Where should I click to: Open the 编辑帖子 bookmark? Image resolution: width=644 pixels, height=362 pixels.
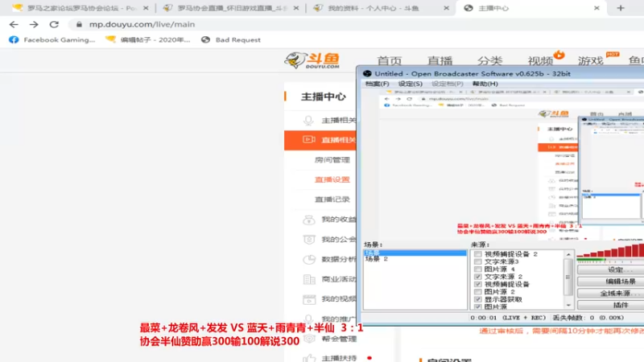(x=149, y=39)
